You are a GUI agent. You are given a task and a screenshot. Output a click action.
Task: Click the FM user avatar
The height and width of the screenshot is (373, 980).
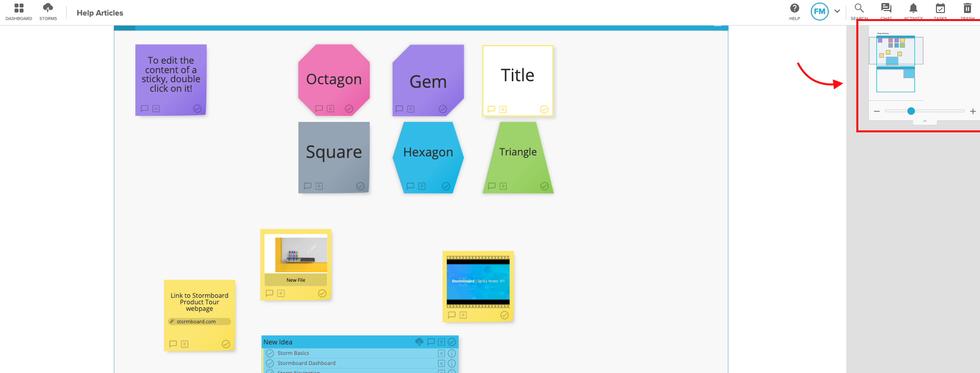(820, 12)
